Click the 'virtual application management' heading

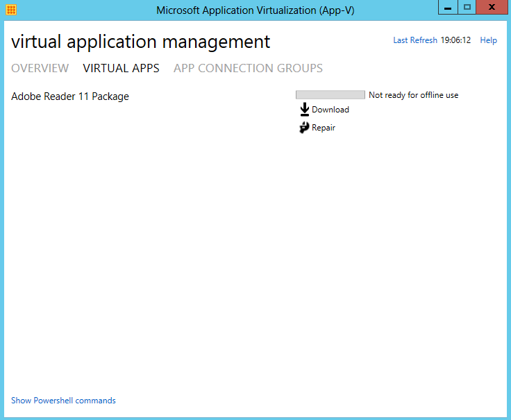(140, 42)
